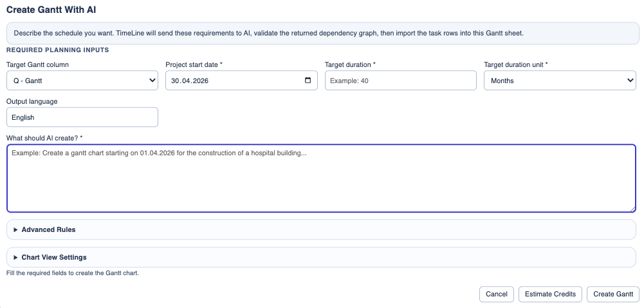Click the Project start date label
644x308 pixels.
point(194,64)
